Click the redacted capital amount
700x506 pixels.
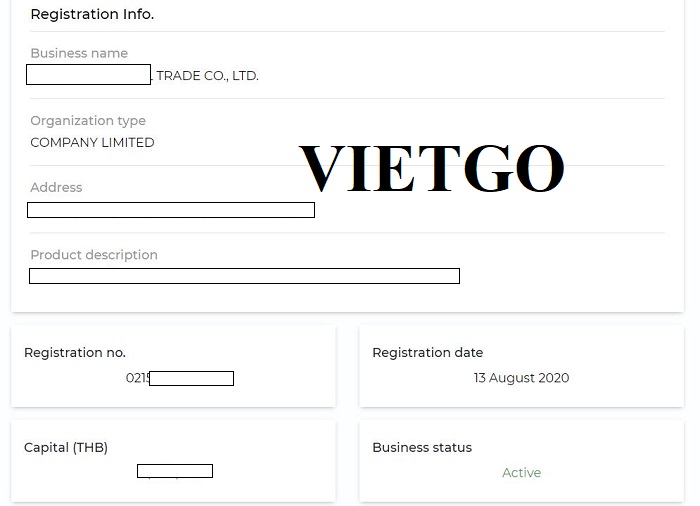175,471
